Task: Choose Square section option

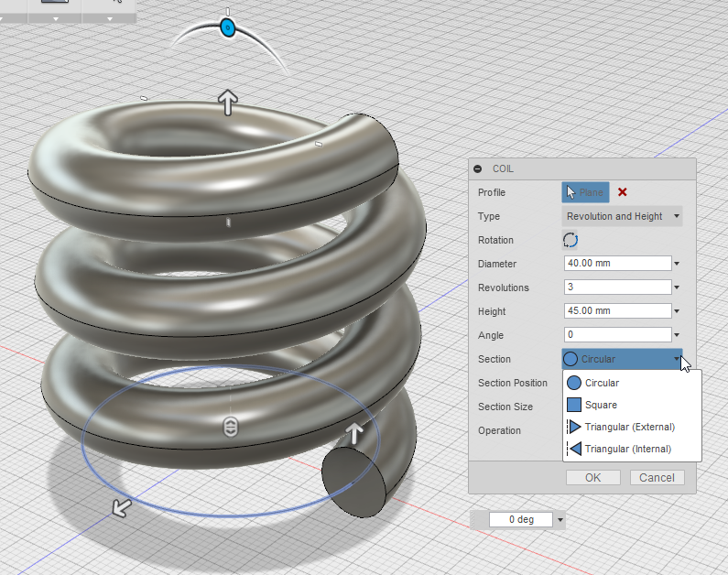Action: pos(632,405)
